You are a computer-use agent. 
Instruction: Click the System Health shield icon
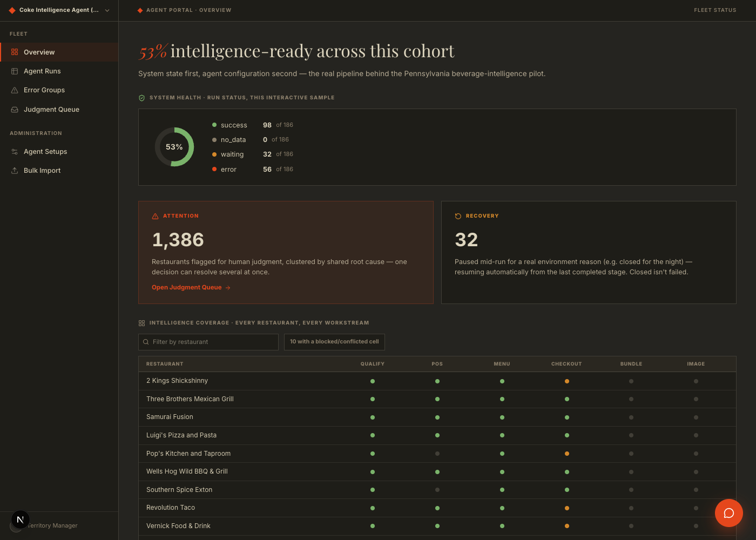(141, 98)
